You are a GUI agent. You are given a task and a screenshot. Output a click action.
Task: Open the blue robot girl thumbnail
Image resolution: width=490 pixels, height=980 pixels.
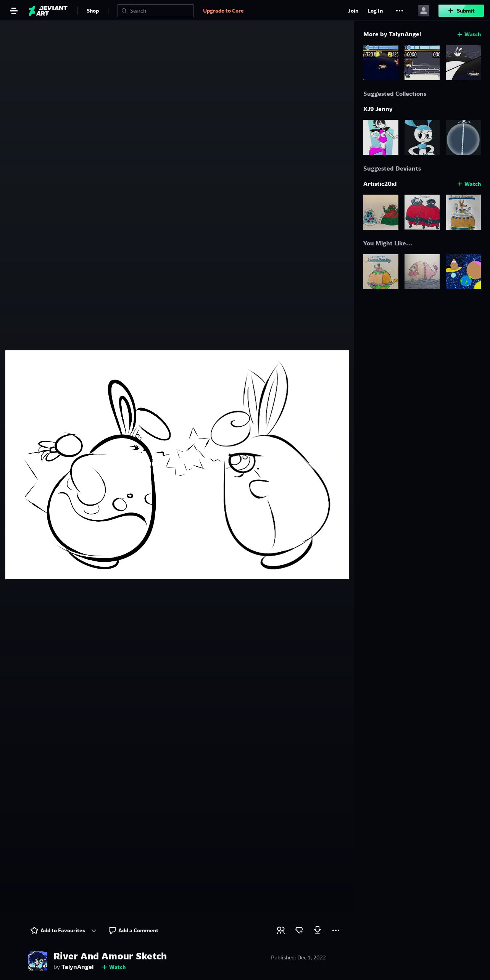click(x=422, y=137)
